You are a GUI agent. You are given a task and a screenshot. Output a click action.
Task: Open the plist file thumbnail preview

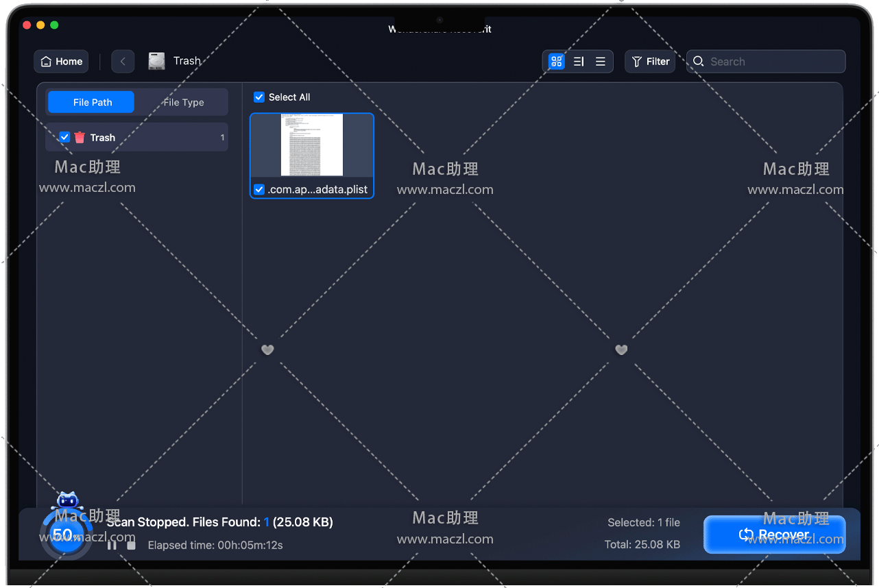tap(312, 145)
